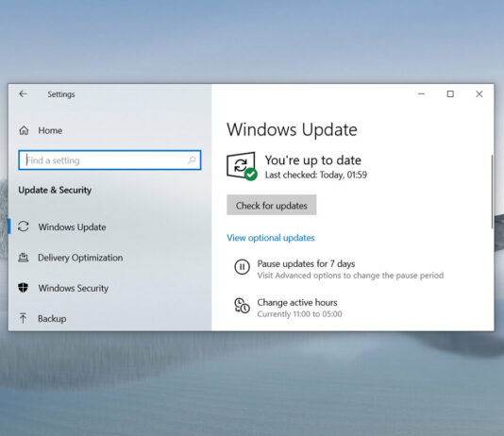Go to Delivery Optimization section
The width and height of the screenshot is (504, 436).
(x=80, y=258)
